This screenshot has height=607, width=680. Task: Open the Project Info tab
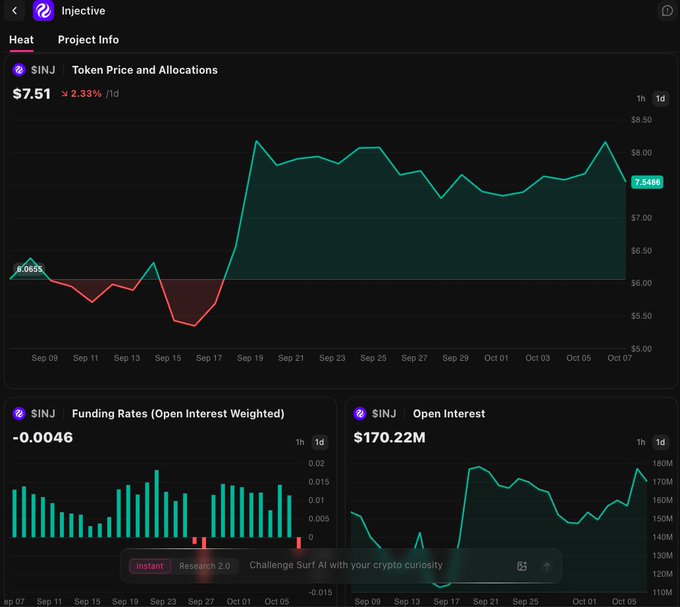pos(88,40)
